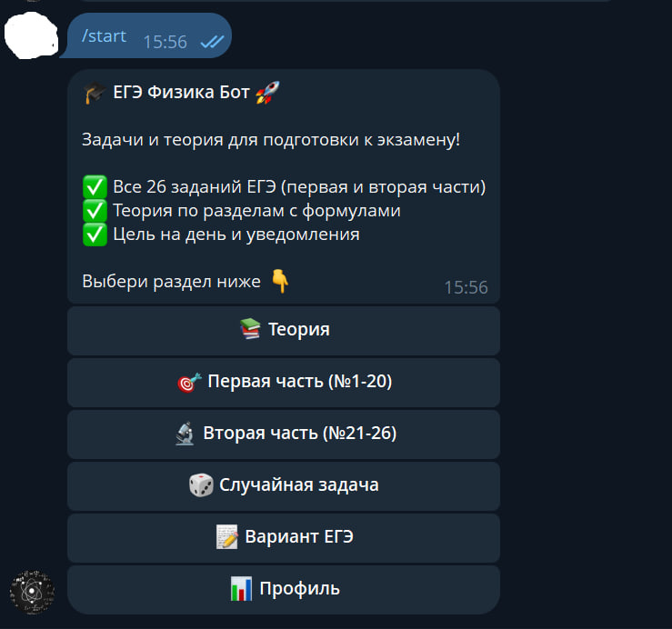The height and width of the screenshot is (629, 672).
Task: Choose Вторая часть (№21-26) button
Action: pos(284,434)
